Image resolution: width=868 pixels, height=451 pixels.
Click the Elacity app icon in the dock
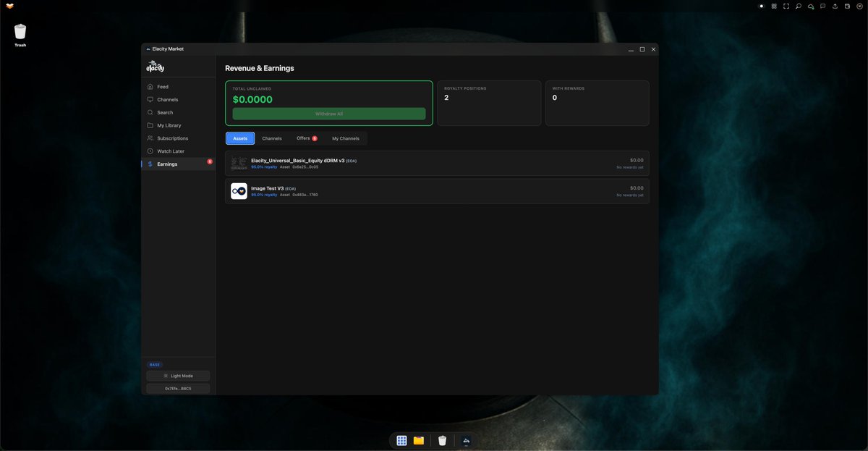[x=467, y=440]
